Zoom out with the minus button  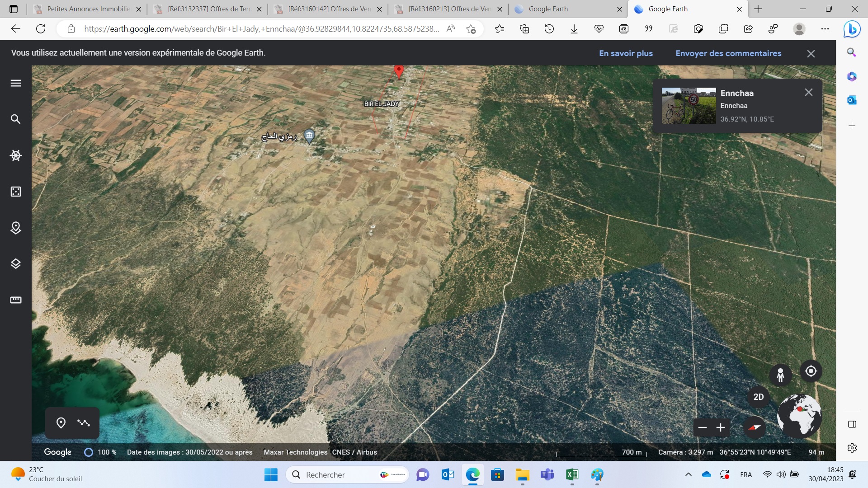pyautogui.click(x=703, y=427)
